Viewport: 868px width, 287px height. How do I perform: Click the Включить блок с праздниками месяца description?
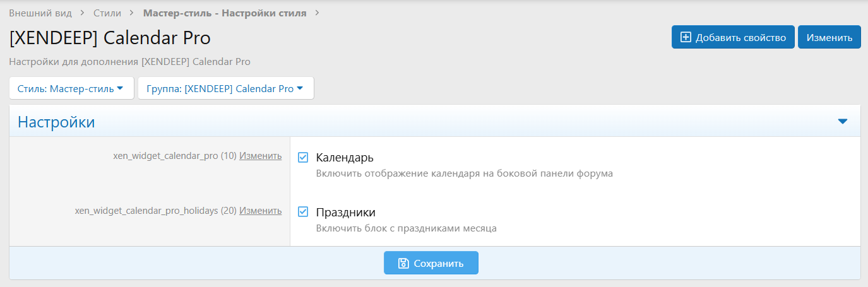click(406, 228)
